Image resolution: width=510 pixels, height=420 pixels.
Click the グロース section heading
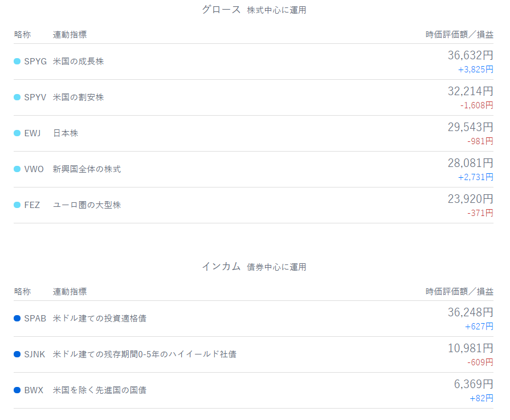point(221,10)
